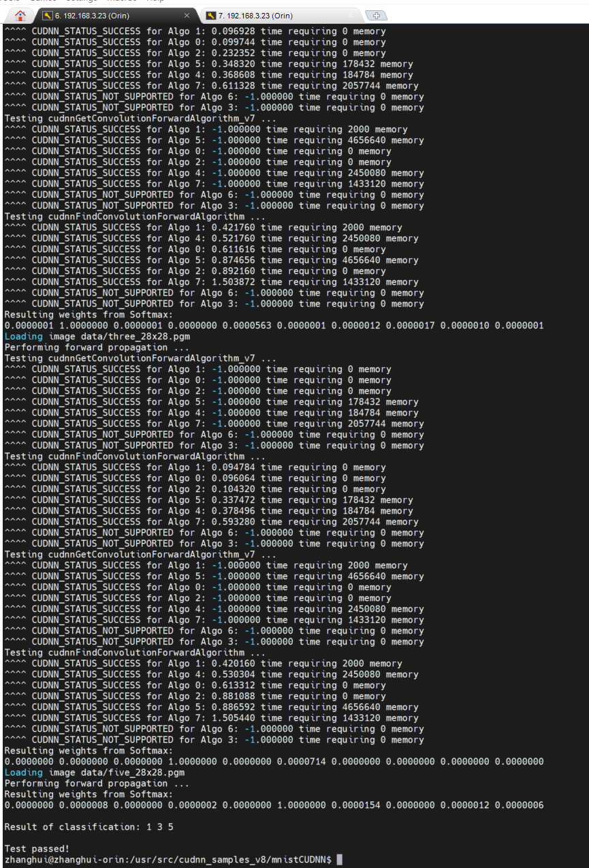Switch to tab '7. 192.168.3.23 (Orin)'
589x868 pixels.
tap(272, 15)
